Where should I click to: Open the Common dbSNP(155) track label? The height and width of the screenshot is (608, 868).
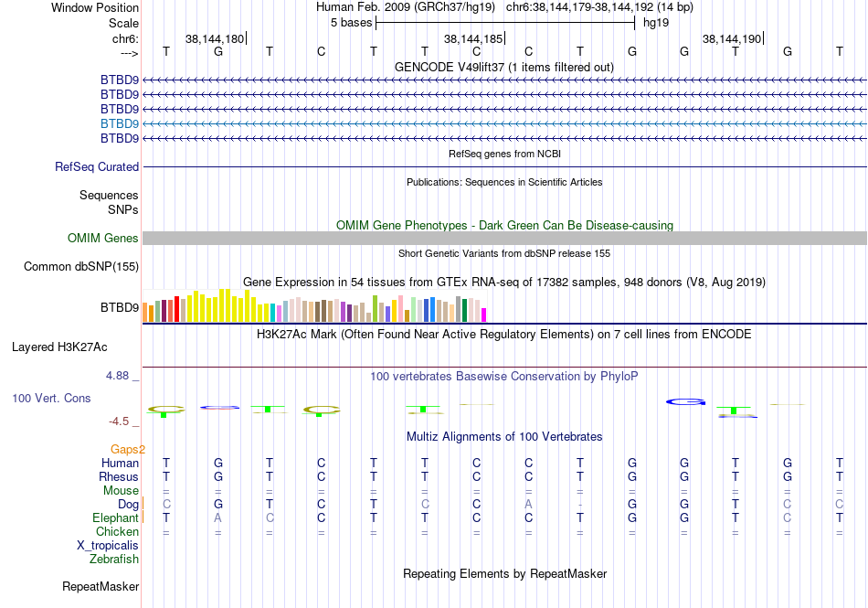(81, 266)
